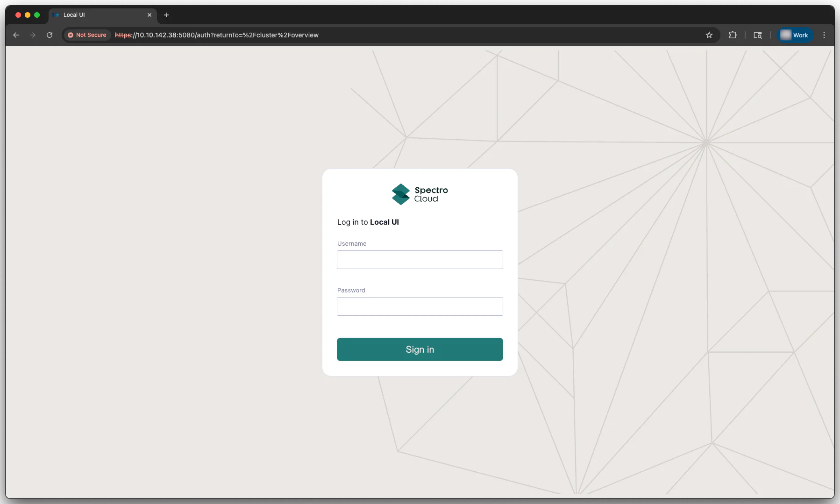
Task: Click the green fullscreen traffic light
Action: [x=37, y=14]
